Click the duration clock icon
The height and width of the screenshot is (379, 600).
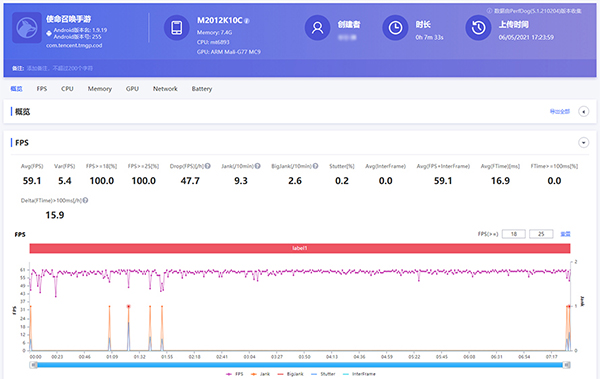click(395, 28)
